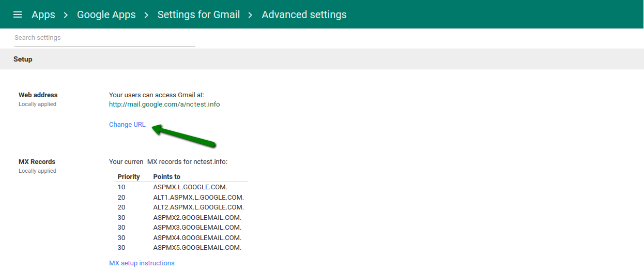Select the ASPMX.L.GOOGLE.COM. record row
Viewport: 644px width, 270px height.
coord(181,187)
